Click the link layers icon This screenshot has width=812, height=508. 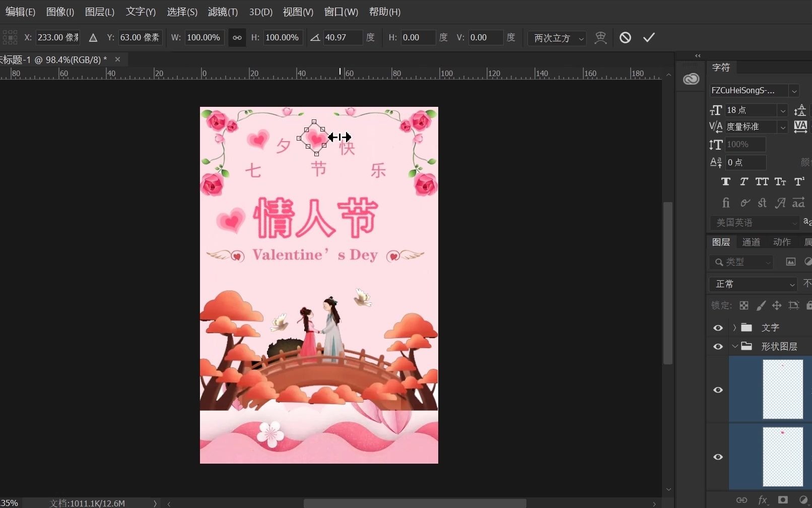pyautogui.click(x=741, y=500)
